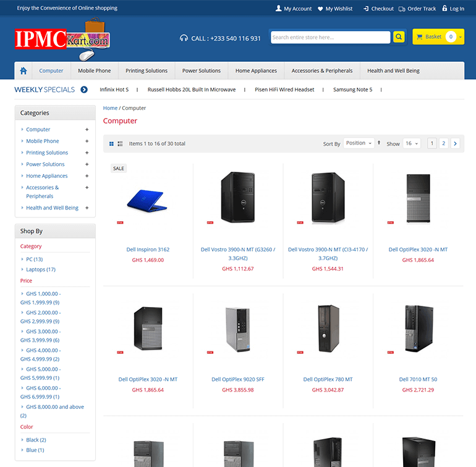Open Pisen HiFi Wired Headset special
Viewport: 476px width, 467px height.
point(284,90)
